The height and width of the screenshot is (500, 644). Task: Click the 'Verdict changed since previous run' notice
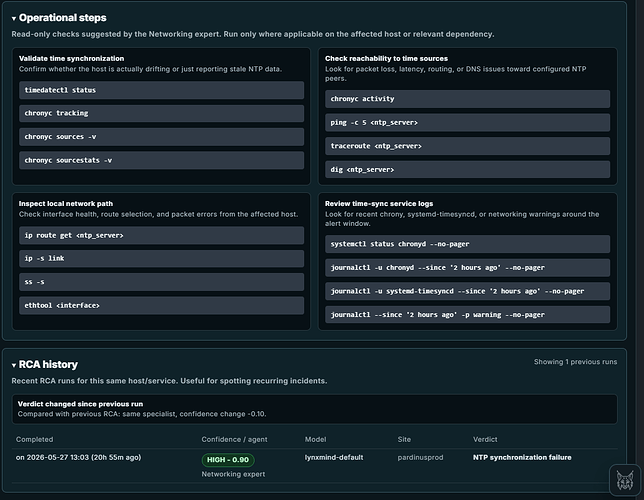click(315, 409)
